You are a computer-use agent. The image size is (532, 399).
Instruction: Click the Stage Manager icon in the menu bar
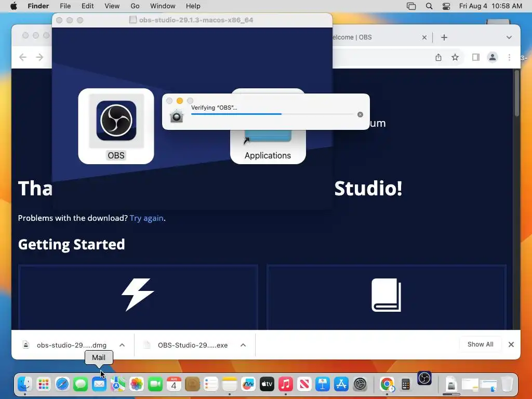(411, 6)
